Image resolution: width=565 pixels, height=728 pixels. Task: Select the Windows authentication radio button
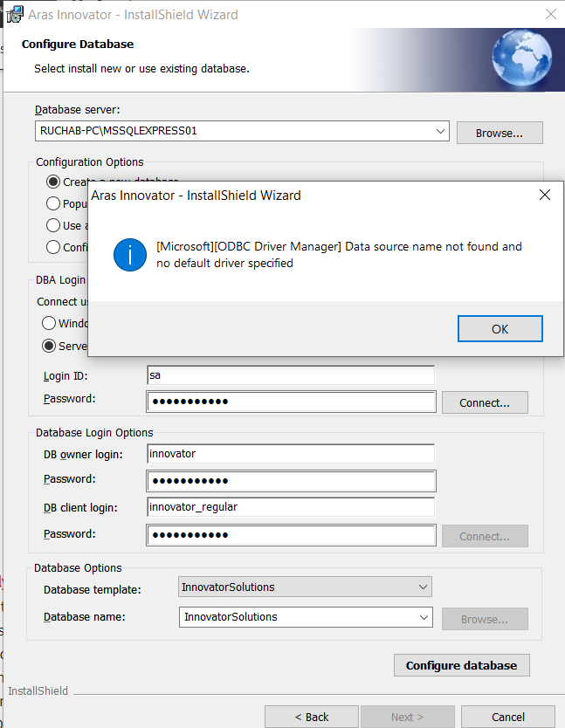point(50,323)
